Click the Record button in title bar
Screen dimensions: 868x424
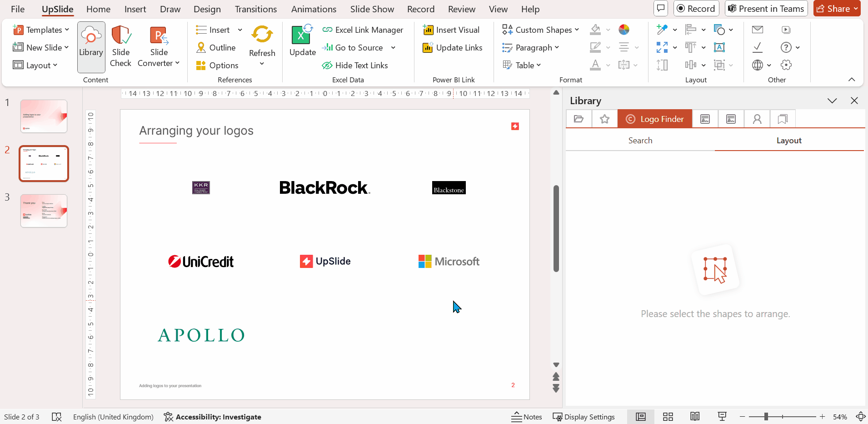pyautogui.click(x=696, y=9)
